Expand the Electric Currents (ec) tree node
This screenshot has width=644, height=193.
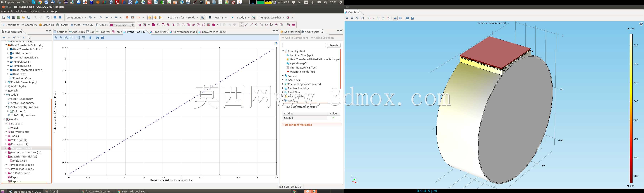coord(6,82)
